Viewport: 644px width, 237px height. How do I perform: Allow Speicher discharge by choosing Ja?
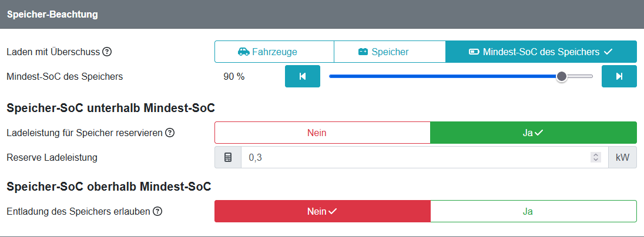[x=534, y=212]
